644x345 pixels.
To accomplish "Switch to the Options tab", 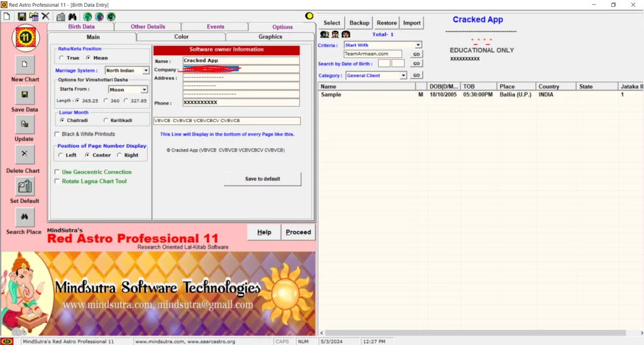I will click(x=282, y=26).
